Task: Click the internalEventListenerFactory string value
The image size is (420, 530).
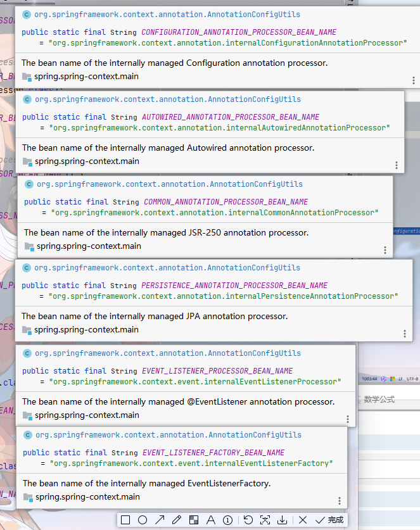Action: (191, 464)
